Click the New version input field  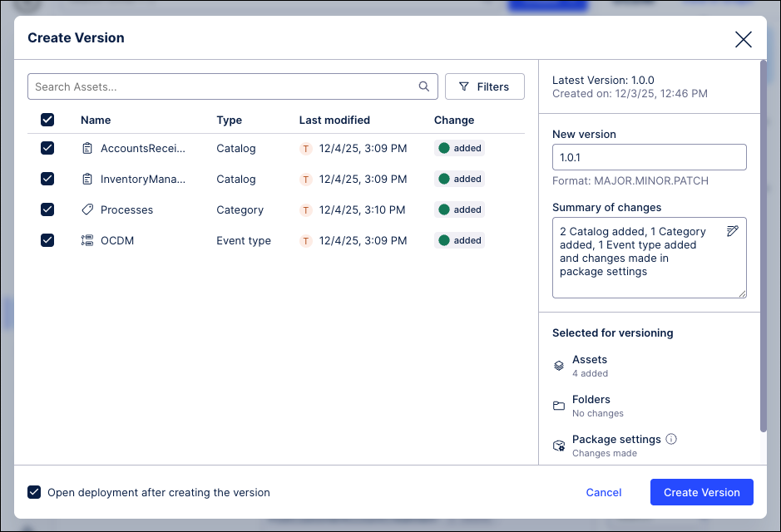pos(649,157)
